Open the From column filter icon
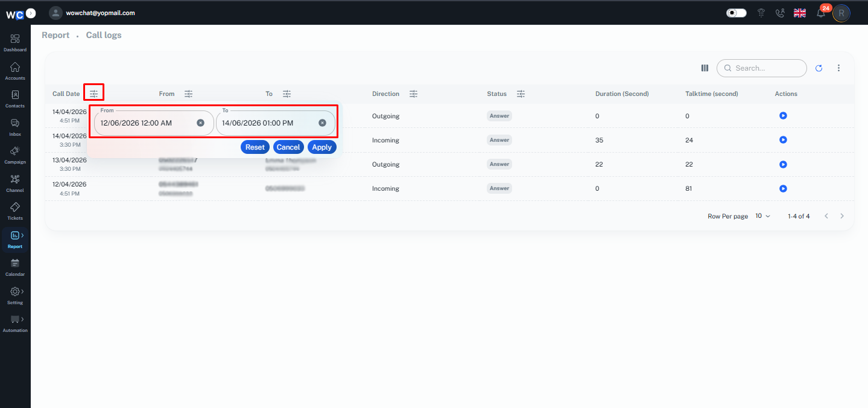This screenshot has height=408, width=868. pyautogui.click(x=189, y=94)
